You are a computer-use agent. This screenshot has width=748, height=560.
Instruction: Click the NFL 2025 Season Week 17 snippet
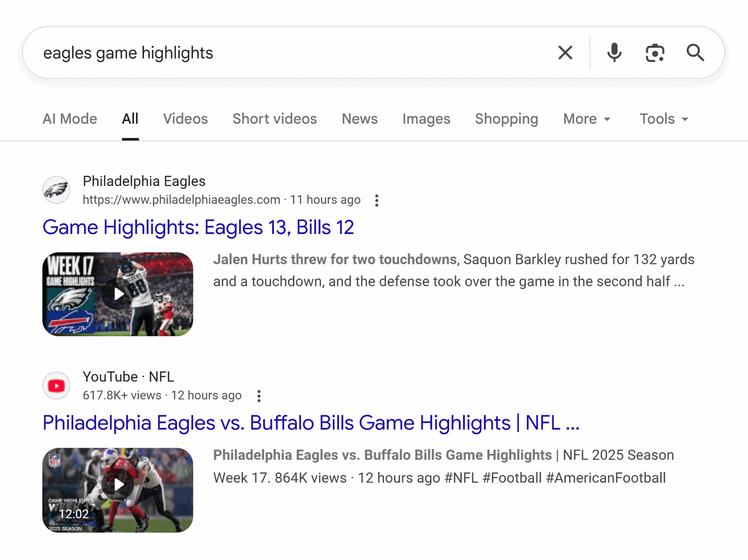[443, 467]
